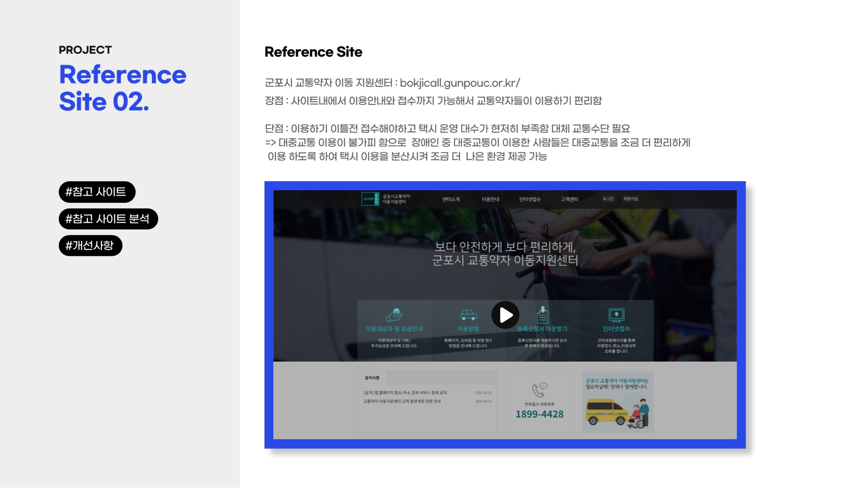Click the #참고 사이트 tag

click(97, 192)
